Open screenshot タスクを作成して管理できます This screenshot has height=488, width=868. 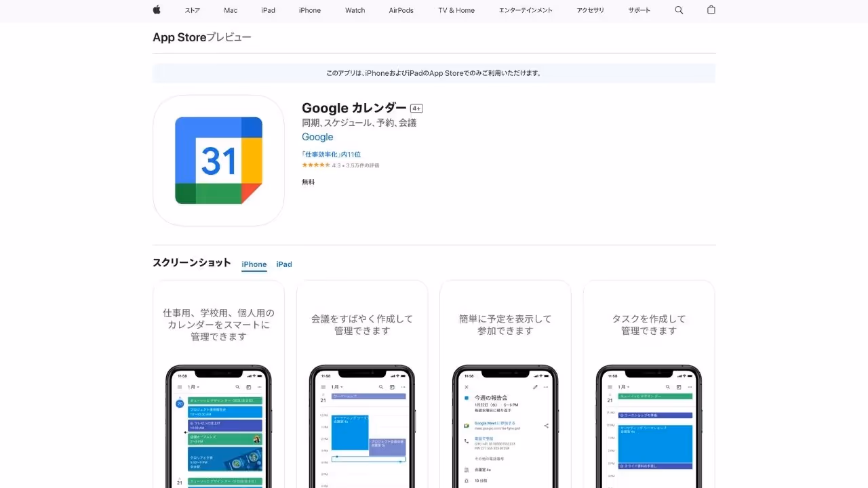[649, 384]
